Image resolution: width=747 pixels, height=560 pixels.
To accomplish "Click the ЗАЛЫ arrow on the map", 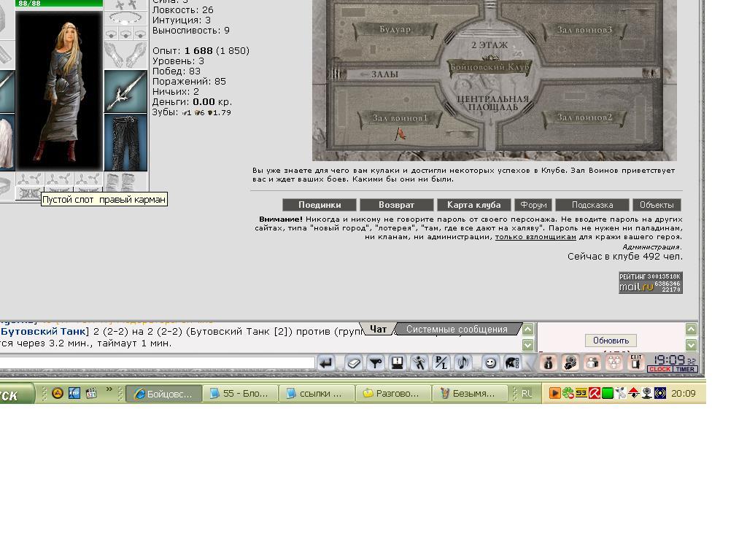I will [379, 74].
